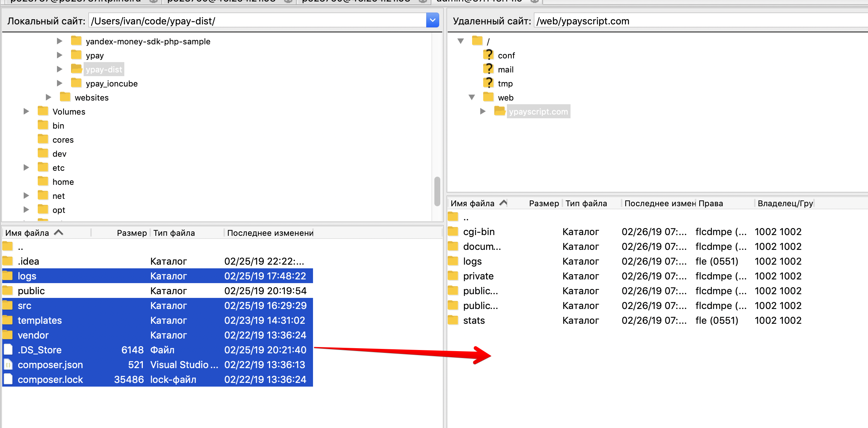
Task: Click the ypay_ioncube folder icon
Action: (x=76, y=83)
